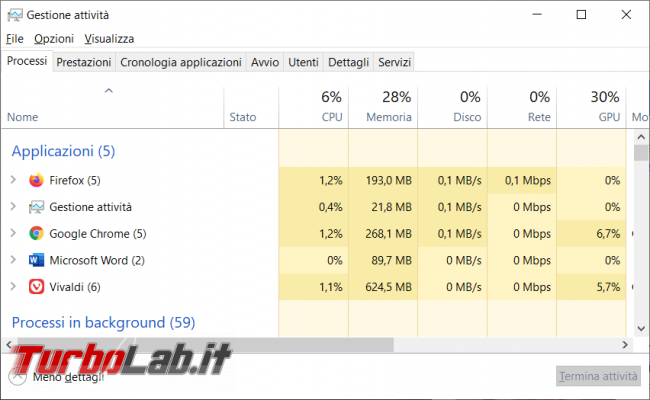Click the Applicazioni (5) group header
650x400 pixels.
[x=63, y=151]
